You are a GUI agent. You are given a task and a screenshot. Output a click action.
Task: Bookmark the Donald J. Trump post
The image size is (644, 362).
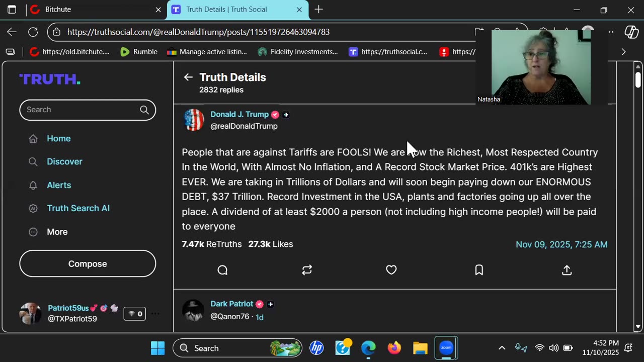(x=479, y=270)
